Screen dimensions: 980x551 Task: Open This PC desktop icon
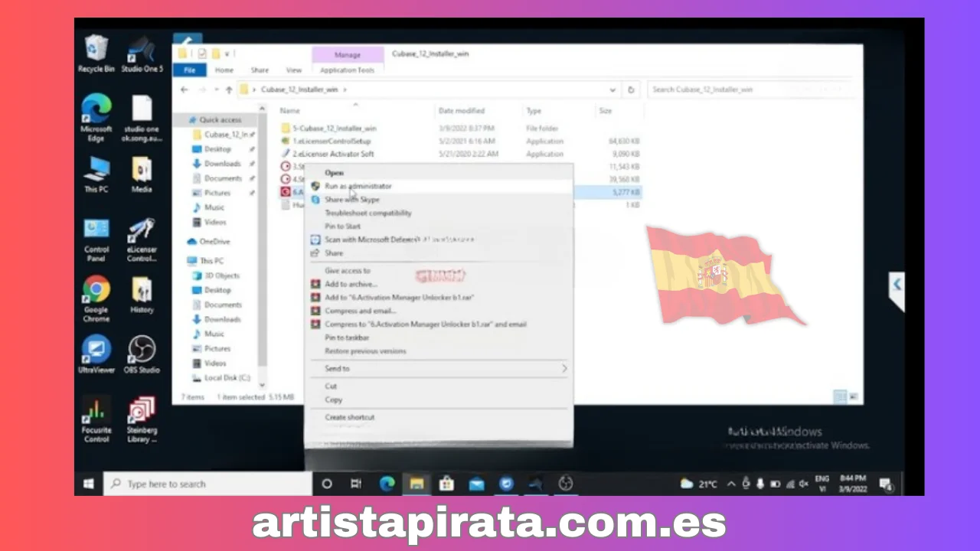coord(96,175)
